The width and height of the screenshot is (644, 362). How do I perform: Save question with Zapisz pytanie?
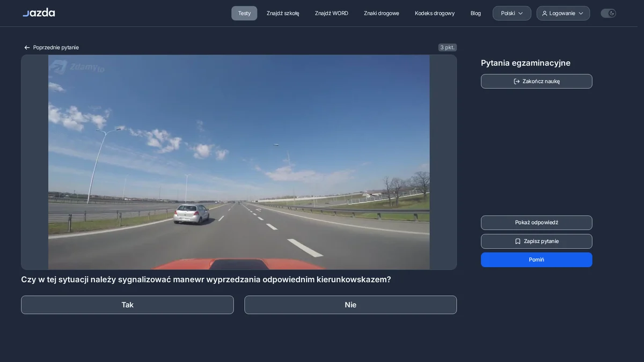click(x=537, y=241)
